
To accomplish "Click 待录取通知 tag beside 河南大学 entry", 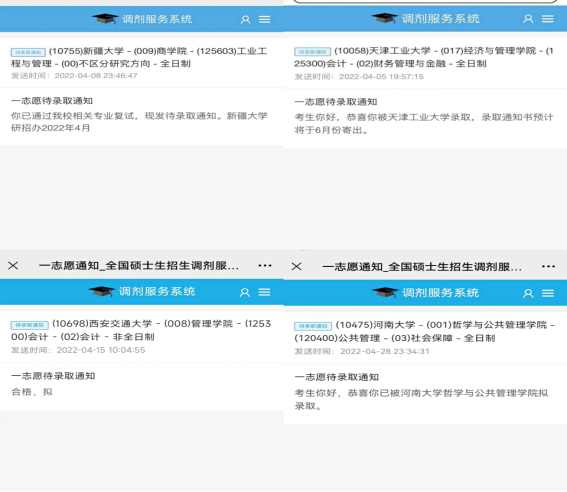I will pyautogui.click(x=313, y=326).
